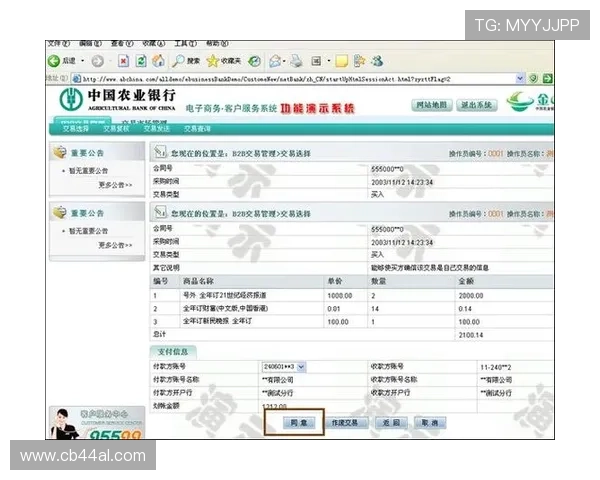Switch to the 交易选择 nav tab
The height and width of the screenshot is (480, 600).
[x=76, y=129]
